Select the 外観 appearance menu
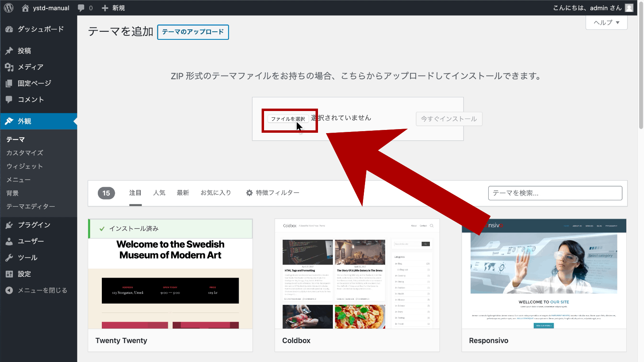The image size is (644, 362). pos(39,121)
